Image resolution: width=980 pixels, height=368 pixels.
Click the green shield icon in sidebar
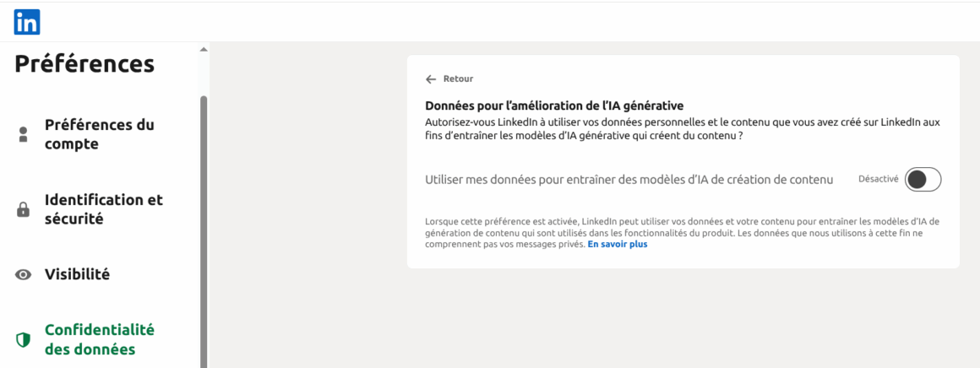point(24,339)
